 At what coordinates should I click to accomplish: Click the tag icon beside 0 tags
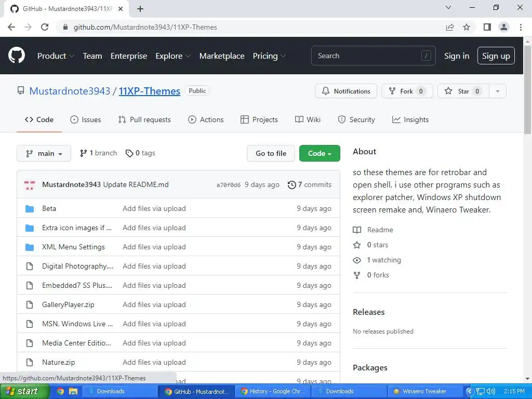(x=129, y=153)
